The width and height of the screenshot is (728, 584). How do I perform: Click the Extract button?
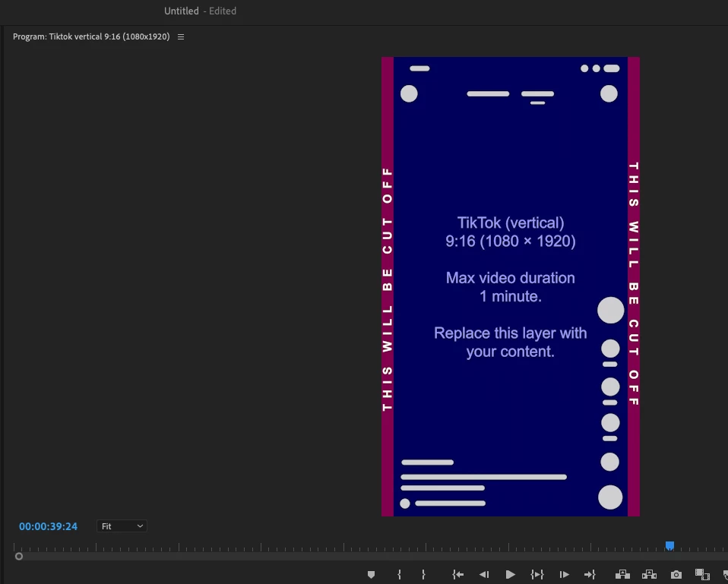point(649,575)
